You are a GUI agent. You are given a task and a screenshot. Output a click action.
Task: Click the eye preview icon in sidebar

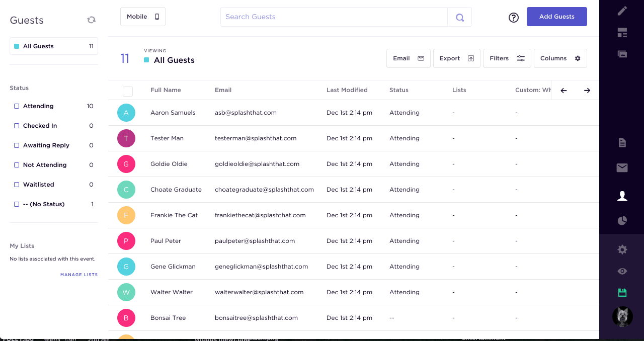622,271
